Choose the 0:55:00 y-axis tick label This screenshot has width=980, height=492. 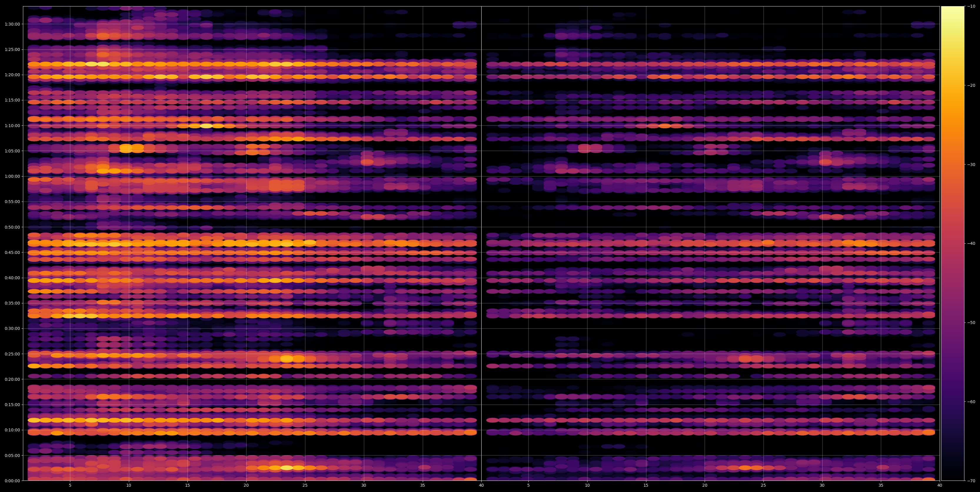tap(12, 202)
